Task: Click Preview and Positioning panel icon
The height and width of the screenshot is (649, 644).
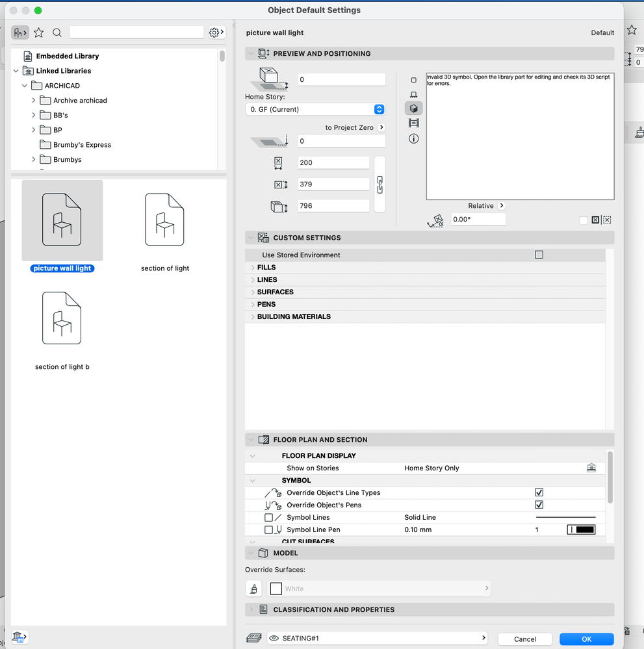Action: [263, 53]
